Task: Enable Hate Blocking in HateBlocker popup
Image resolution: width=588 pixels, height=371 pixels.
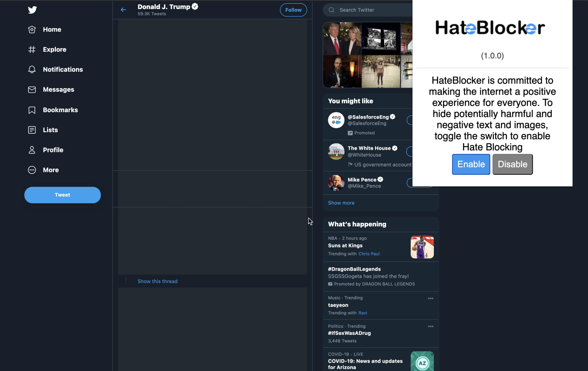Action: point(470,164)
